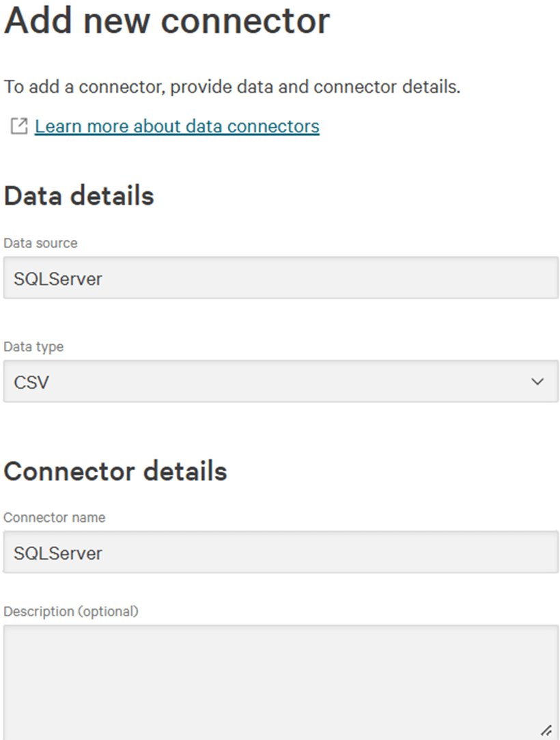
Task: Click the Connector name label
Action: 55,518
